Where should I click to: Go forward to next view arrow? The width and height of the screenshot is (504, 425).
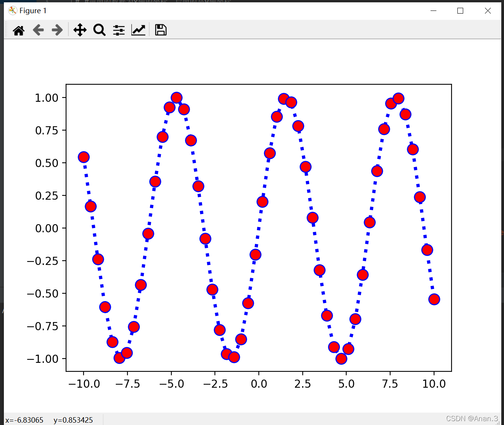58,30
